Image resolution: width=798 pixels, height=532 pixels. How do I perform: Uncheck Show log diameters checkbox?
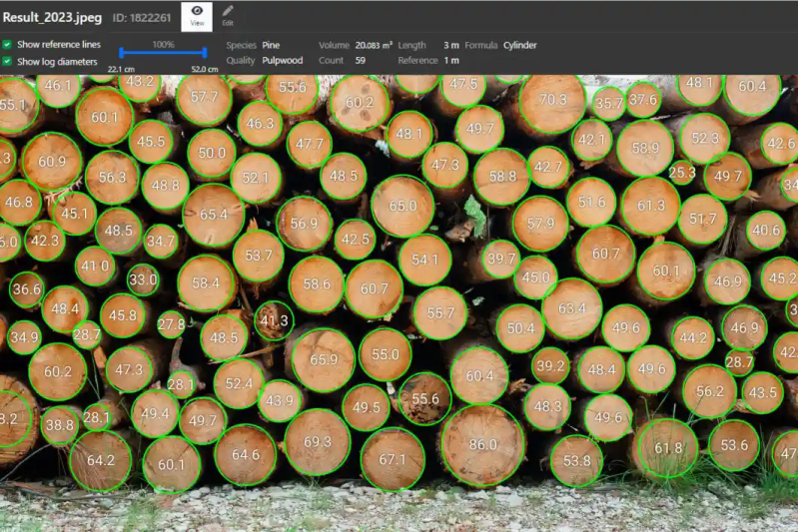(7, 62)
